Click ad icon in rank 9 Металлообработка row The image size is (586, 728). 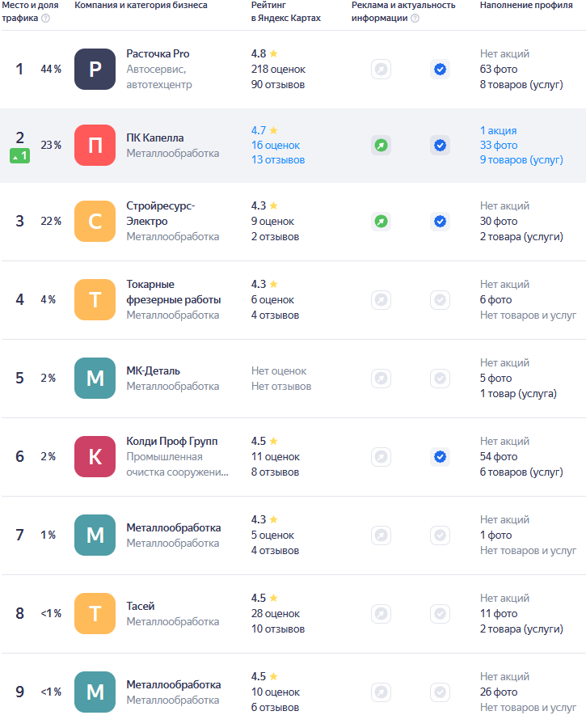click(x=381, y=692)
